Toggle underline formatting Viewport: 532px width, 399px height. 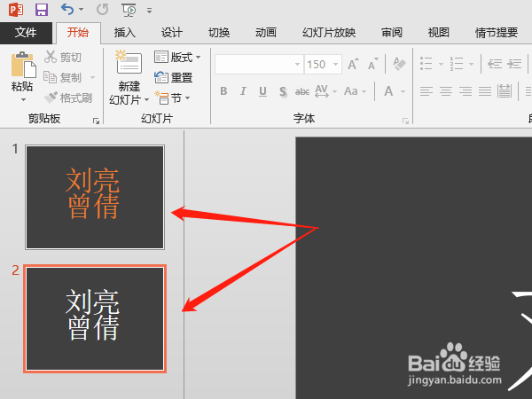click(x=262, y=91)
